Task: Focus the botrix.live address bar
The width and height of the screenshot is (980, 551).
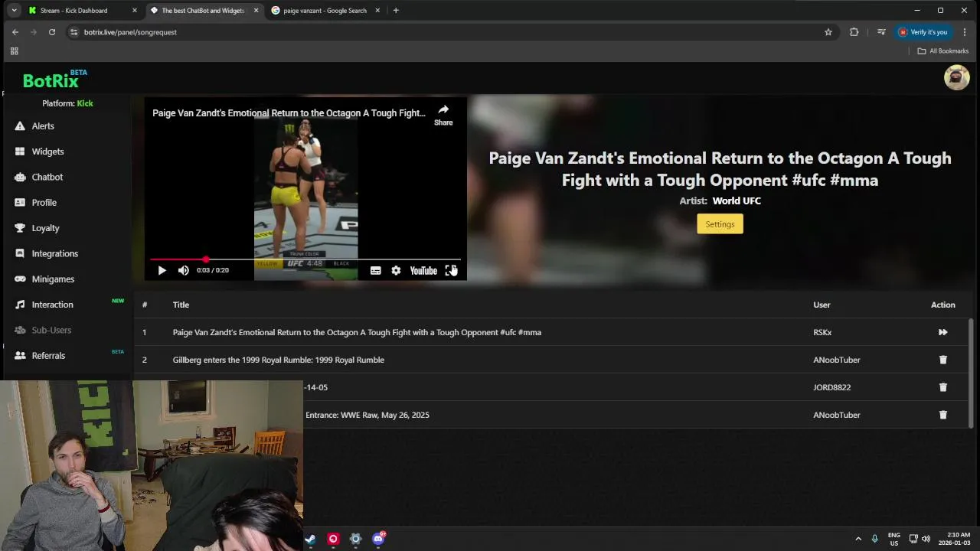Action: (x=444, y=32)
